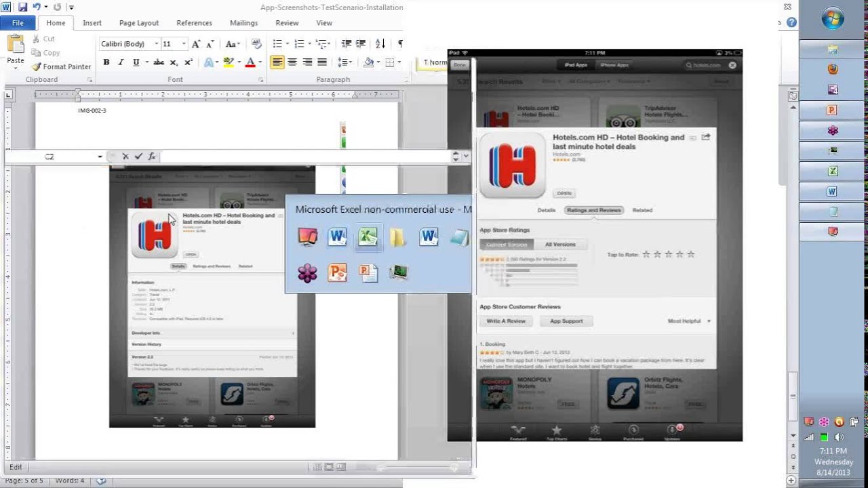Expand the Font dialog launcher
This screenshot has width=868, height=488.
(260, 80)
